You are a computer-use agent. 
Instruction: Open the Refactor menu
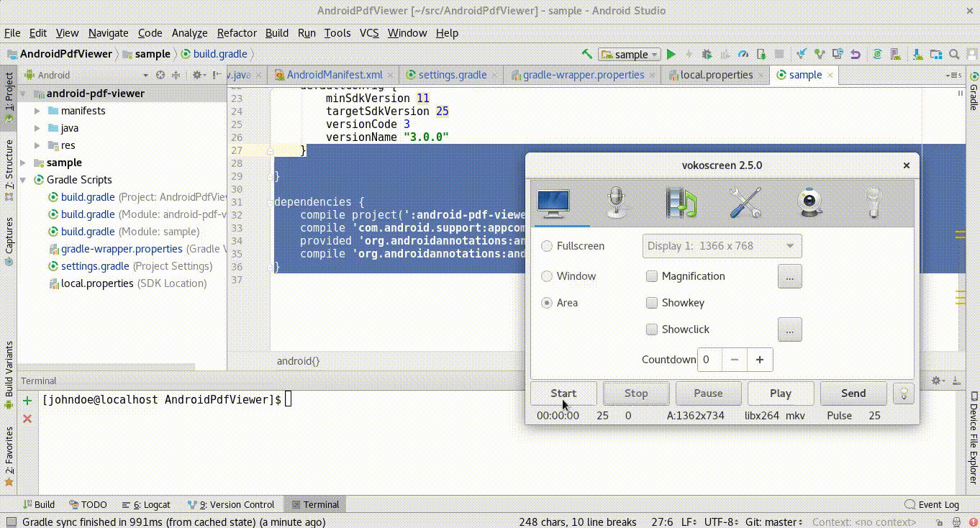point(237,33)
